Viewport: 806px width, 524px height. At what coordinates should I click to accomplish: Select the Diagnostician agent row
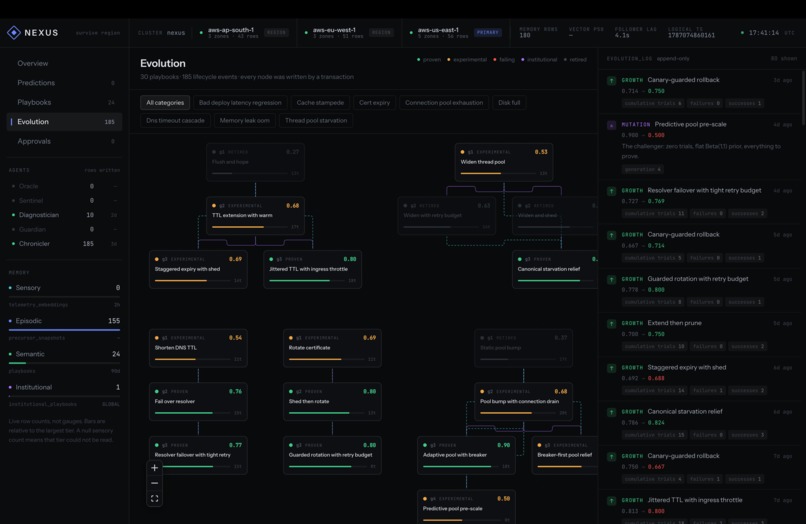[x=64, y=215]
